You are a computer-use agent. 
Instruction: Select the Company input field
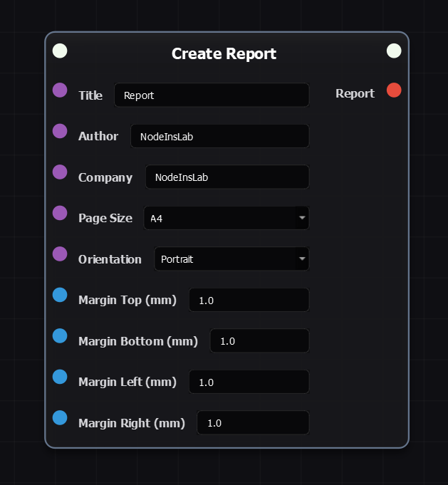pos(227,177)
